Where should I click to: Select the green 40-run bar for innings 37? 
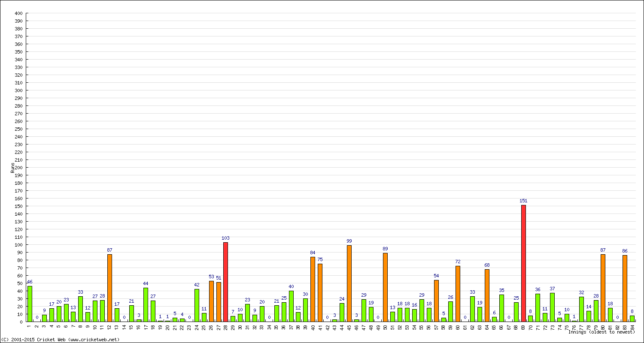291,306
